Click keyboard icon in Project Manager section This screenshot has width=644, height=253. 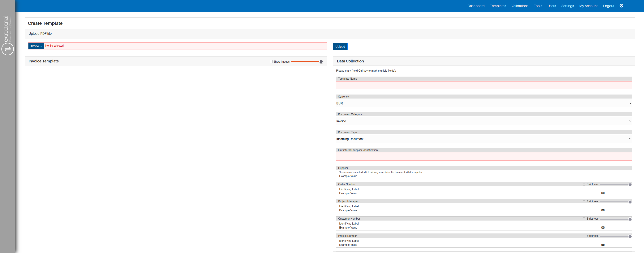pos(603,210)
